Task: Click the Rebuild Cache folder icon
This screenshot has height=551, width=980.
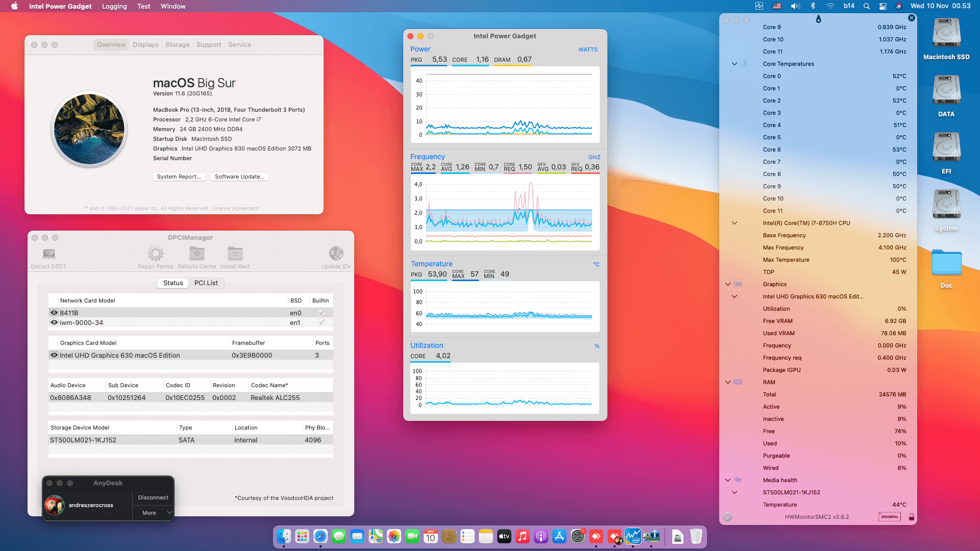Action: (197, 253)
